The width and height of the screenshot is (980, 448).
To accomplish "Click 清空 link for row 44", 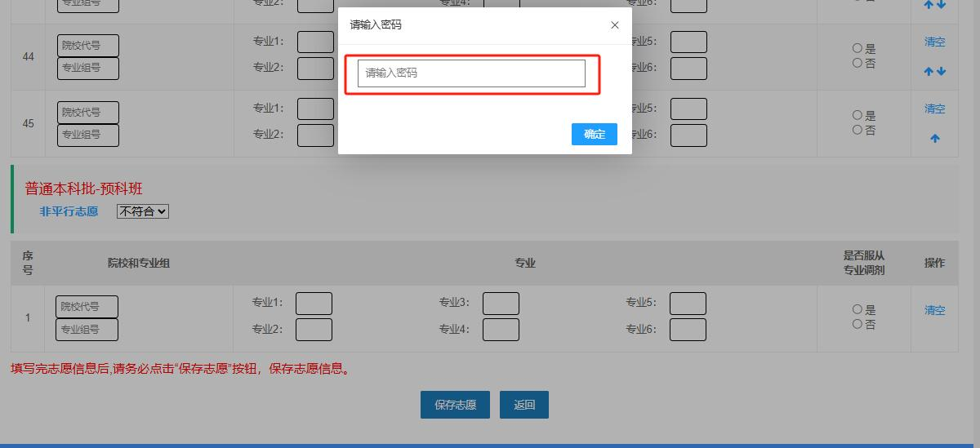I will 935,42.
